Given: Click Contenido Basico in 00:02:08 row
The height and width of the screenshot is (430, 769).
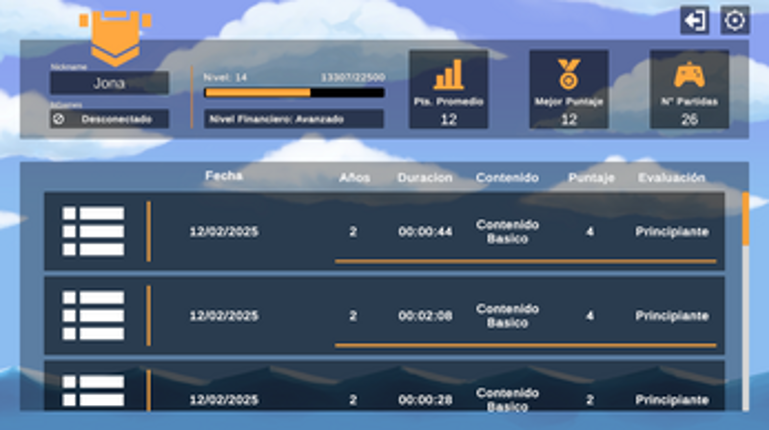Looking at the screenshot, I should point(508,316).
